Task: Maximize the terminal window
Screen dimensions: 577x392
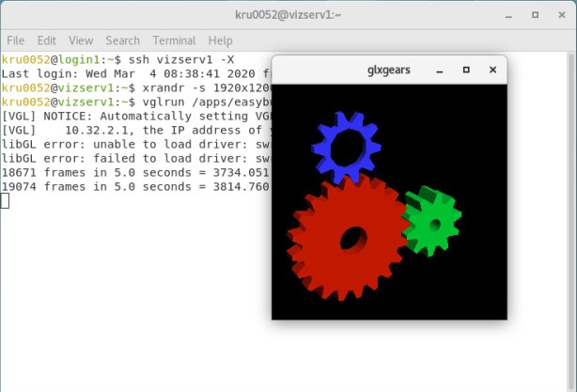Action: 535,15
